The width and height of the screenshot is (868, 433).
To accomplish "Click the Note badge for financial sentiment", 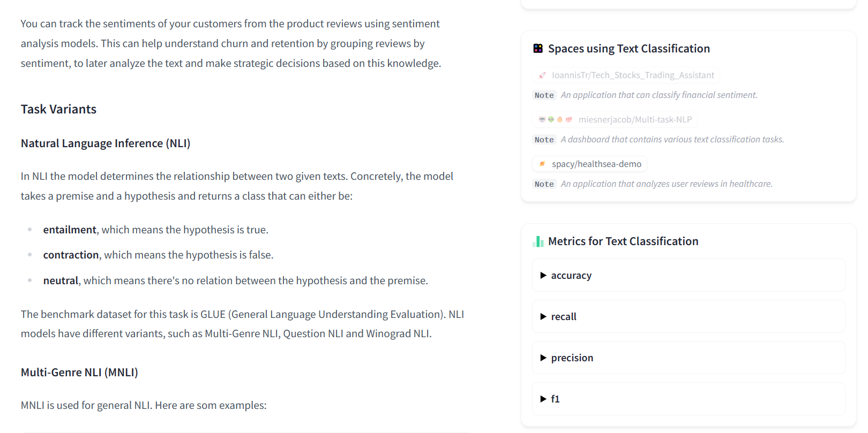I will coord(544,95).
